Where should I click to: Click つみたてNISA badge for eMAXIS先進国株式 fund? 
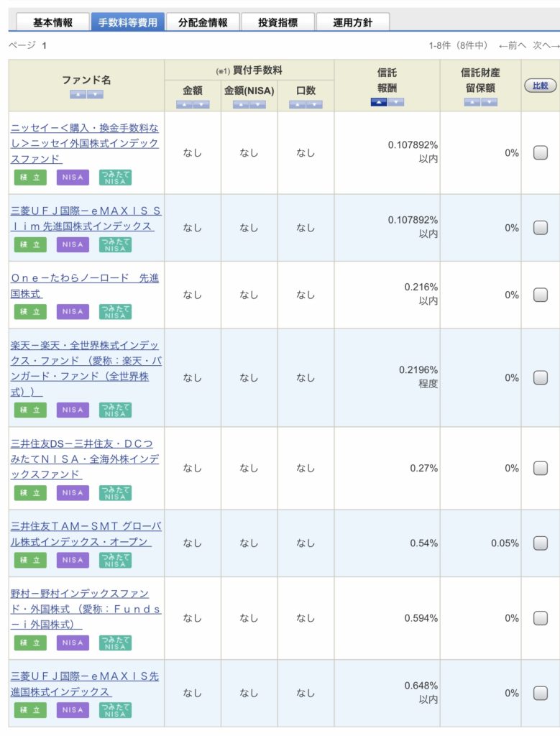115,709
